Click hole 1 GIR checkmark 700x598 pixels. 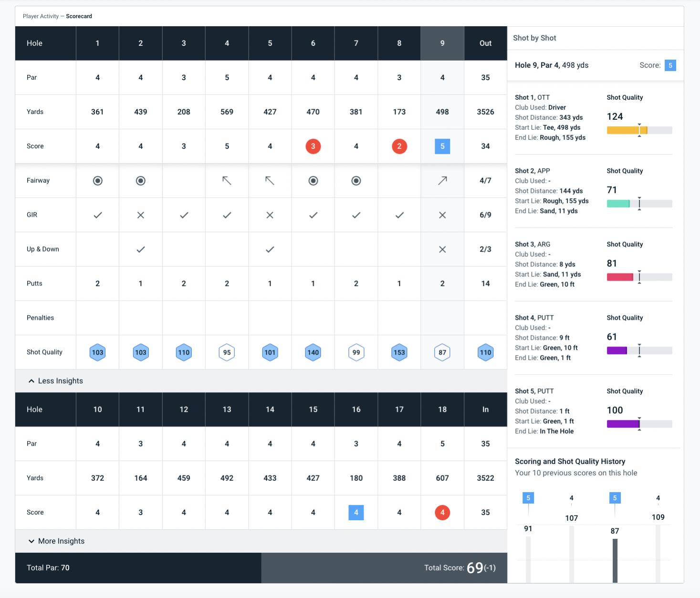(97, 215)
